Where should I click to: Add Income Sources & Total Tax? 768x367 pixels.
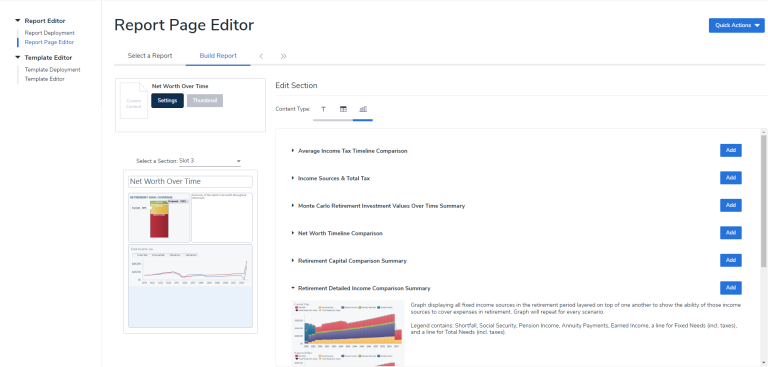click(x=731, y=178)
